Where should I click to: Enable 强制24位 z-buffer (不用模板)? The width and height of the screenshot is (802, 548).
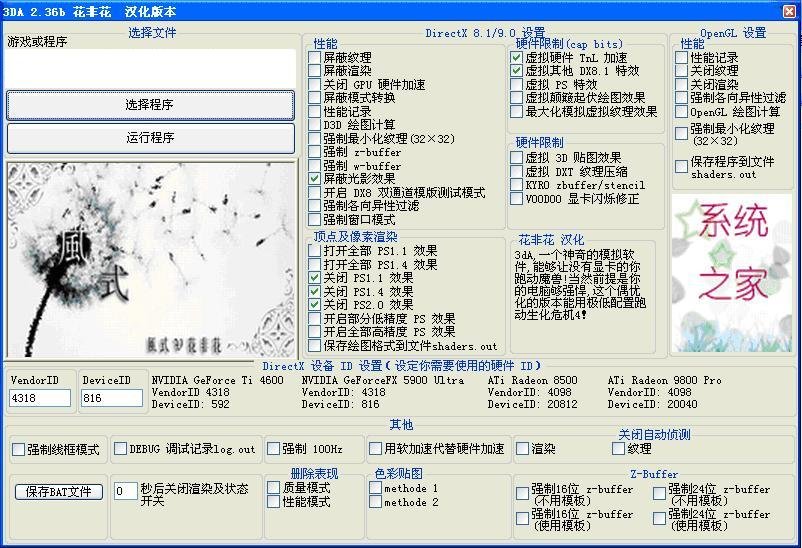659,494
